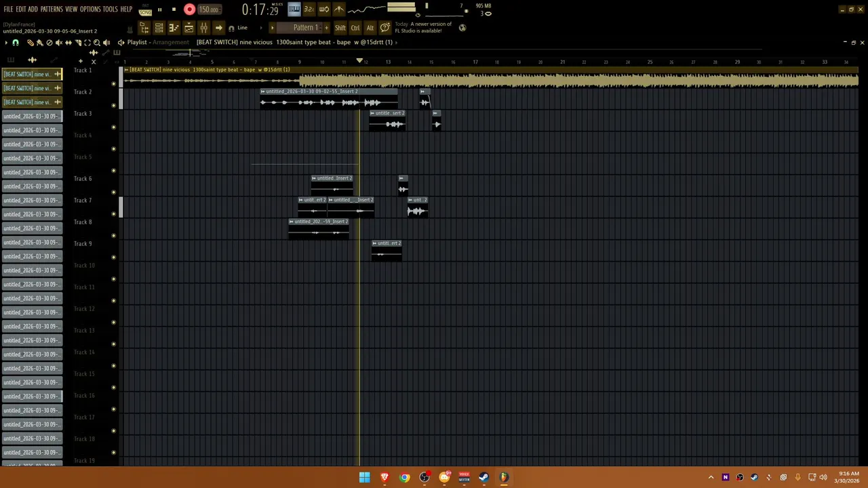
Task: Toggle the playlist snap magnet icon
Action: pos(16,43)
